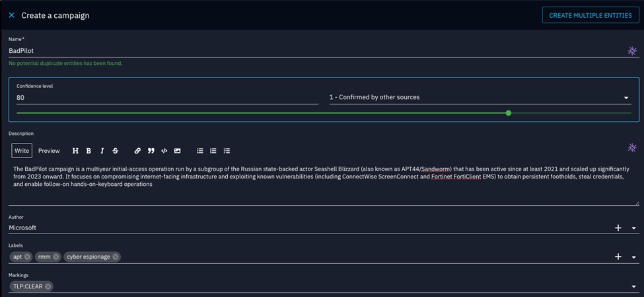Viewport: 644px width, 297px height.
Task: Remove the TLP:CLEAR marking
Action: click(48, 286)
